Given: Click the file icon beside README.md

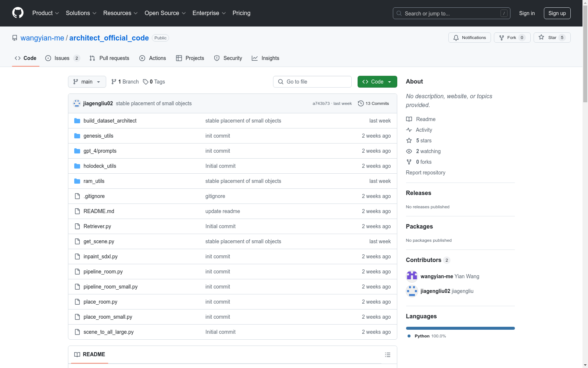Looking at the screenshot, I should coord(77,211).
